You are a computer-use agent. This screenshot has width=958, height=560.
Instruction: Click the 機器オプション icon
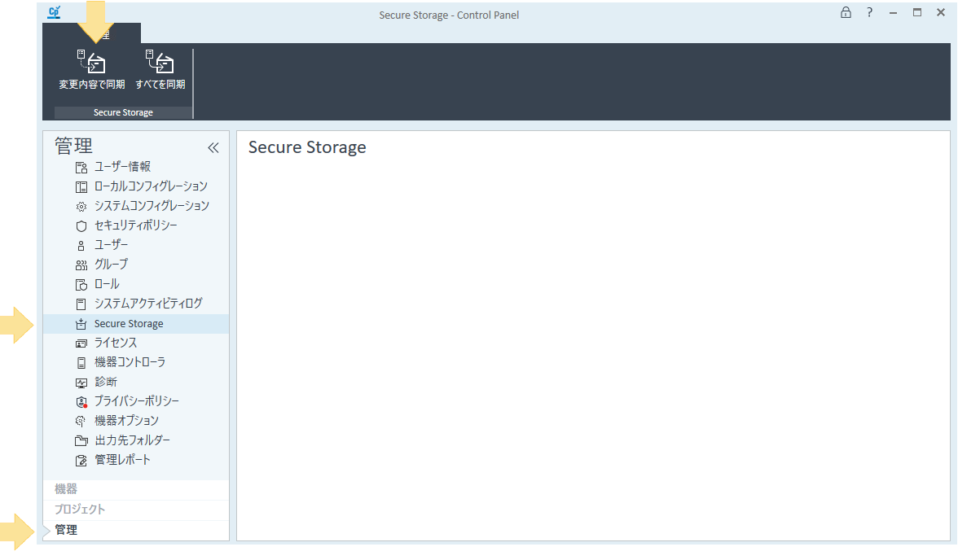click(x=81, y=422)
